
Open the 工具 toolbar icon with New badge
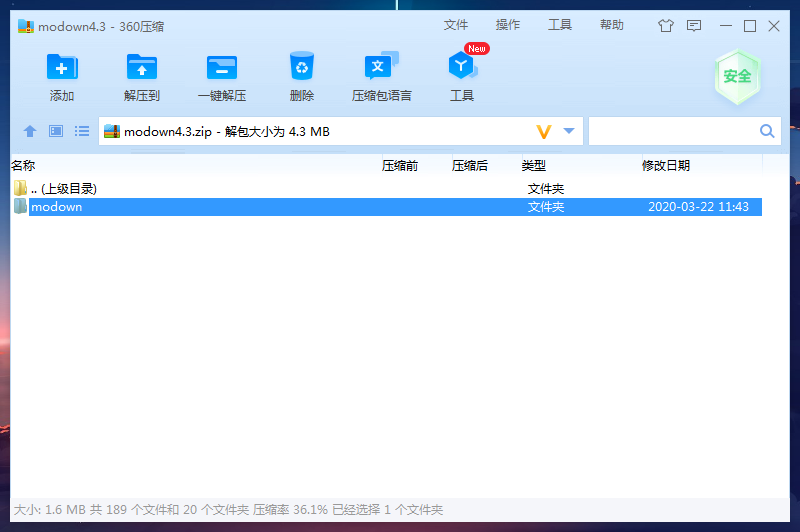pos(462,66)
